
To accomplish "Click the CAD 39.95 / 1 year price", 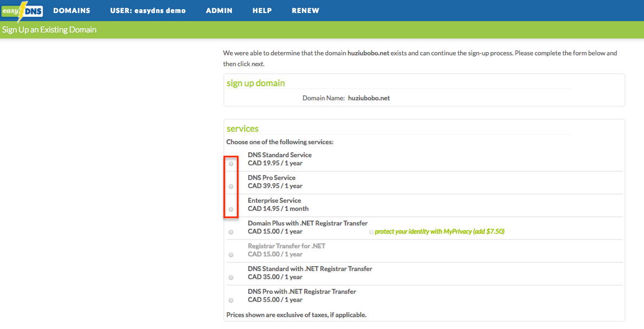I will 275,186.
